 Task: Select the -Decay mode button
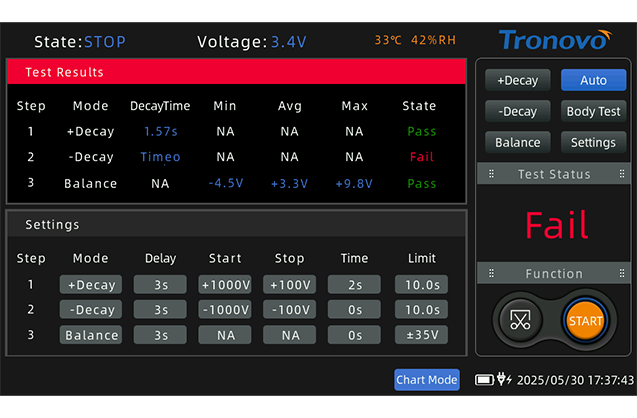517,111
